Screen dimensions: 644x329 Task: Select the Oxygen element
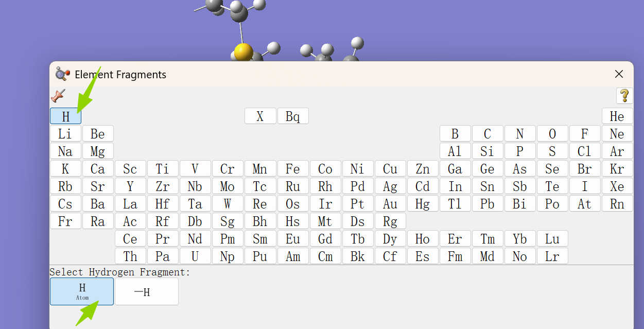[552, 134]
